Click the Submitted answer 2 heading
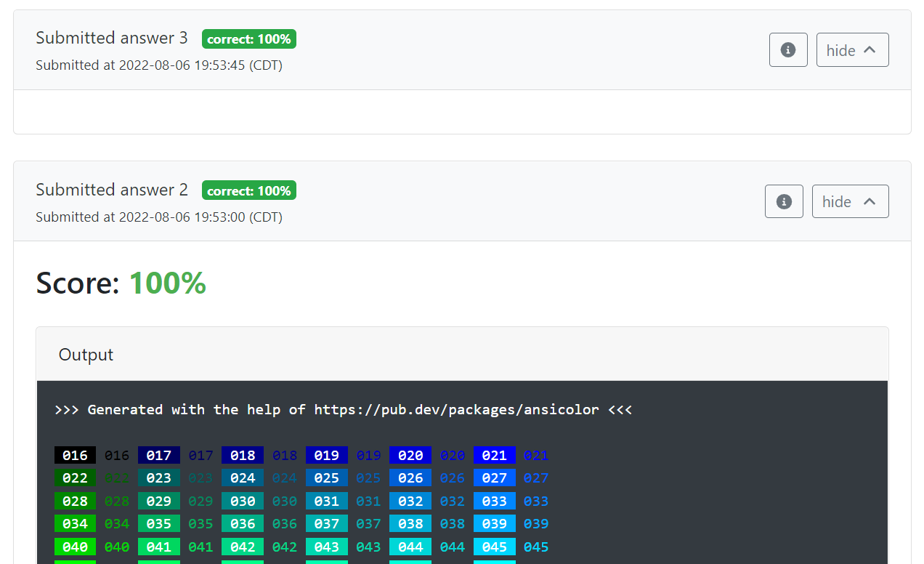 111,190
